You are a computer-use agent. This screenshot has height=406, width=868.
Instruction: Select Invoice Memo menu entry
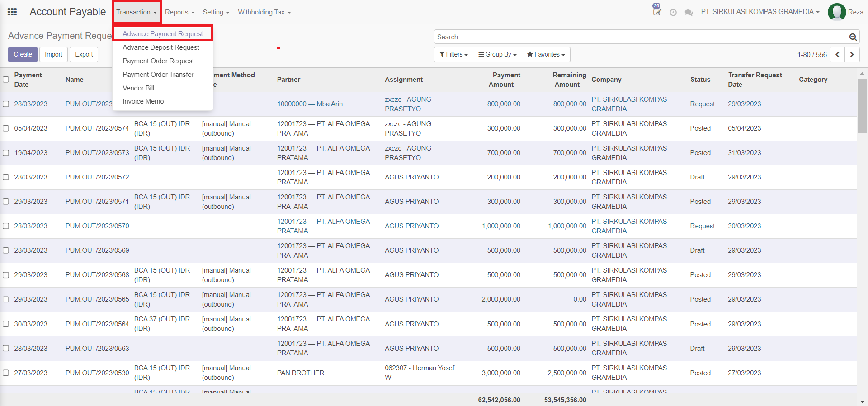pyautogui.click(x=143, y=101)
